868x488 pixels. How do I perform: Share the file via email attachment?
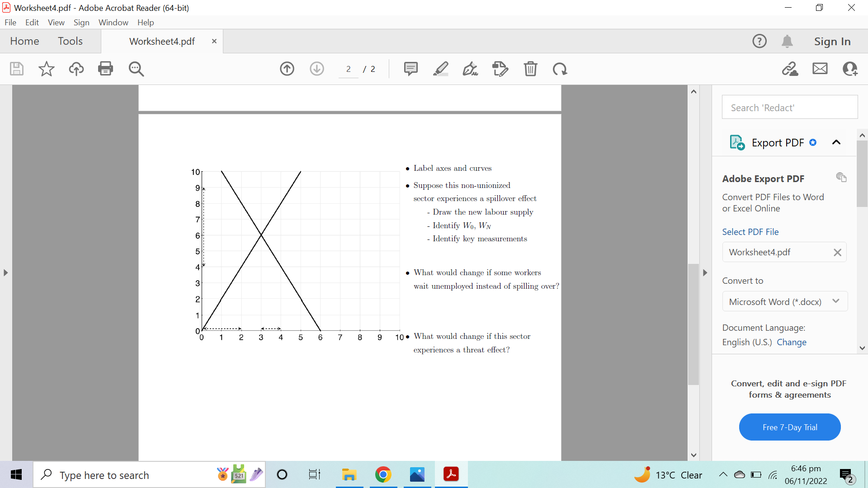(x=820, y=69)
